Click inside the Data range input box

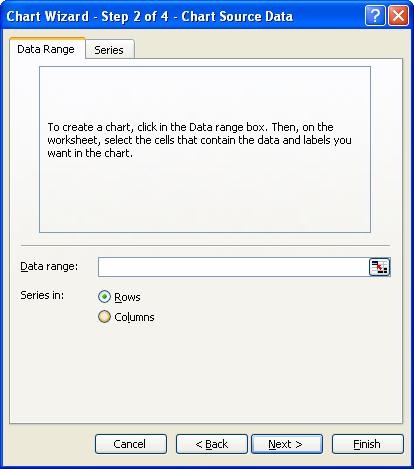[x=233, y=267]
